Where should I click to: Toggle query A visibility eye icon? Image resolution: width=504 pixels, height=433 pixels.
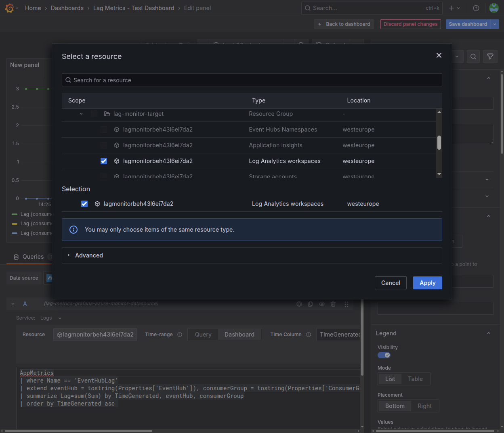(322, 304)
